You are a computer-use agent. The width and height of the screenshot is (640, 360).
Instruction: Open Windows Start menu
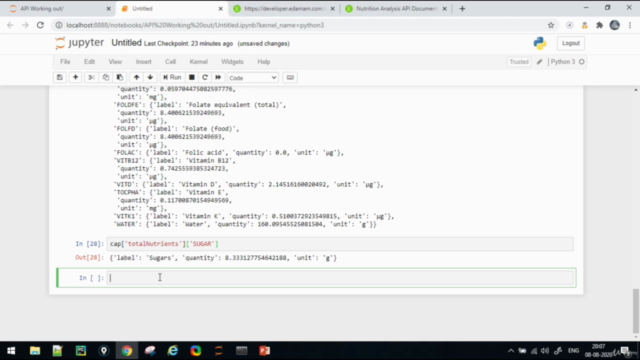[x=11, y=351]
